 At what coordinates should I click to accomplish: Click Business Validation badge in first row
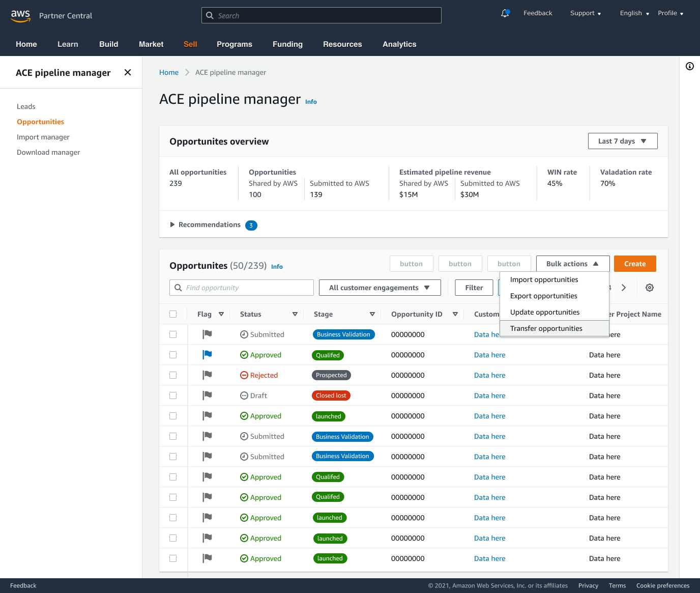[x=343, y=334]
